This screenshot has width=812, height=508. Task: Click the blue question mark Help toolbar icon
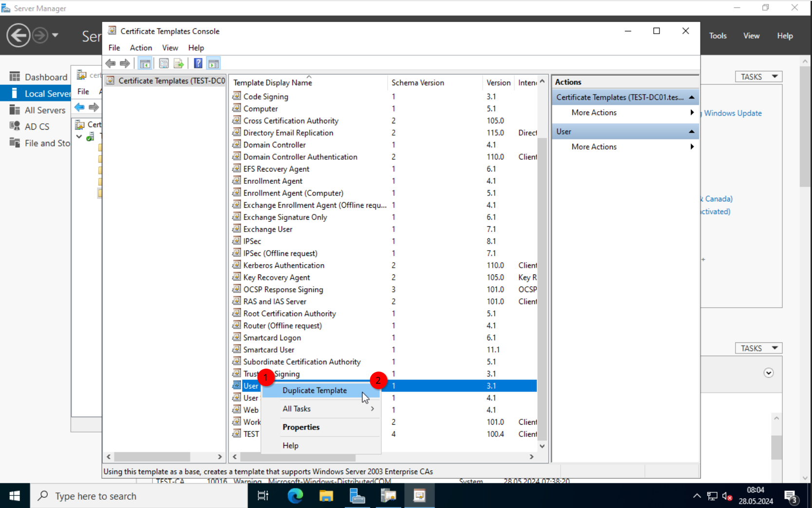pyautogui.click(x=198, y=63)
